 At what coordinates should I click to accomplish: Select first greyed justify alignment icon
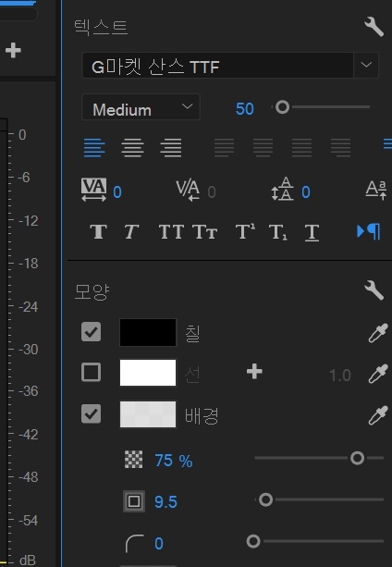click(x=224, y=148)
